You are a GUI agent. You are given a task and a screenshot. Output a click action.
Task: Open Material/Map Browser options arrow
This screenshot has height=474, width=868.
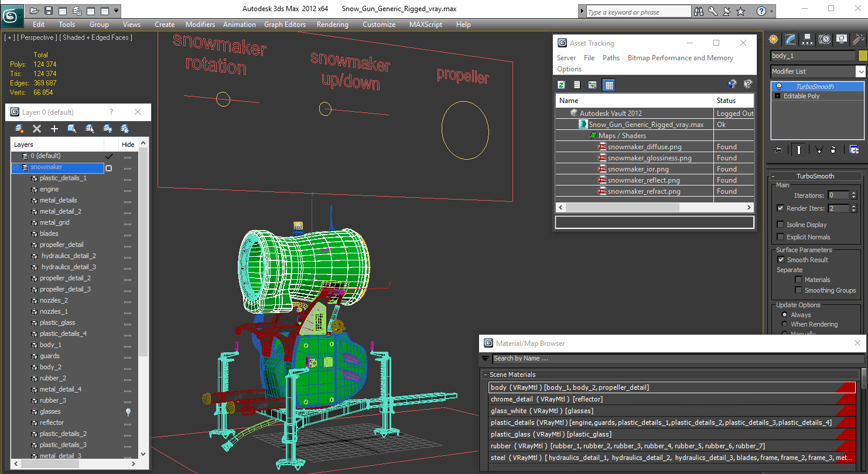tap(486, 359)
